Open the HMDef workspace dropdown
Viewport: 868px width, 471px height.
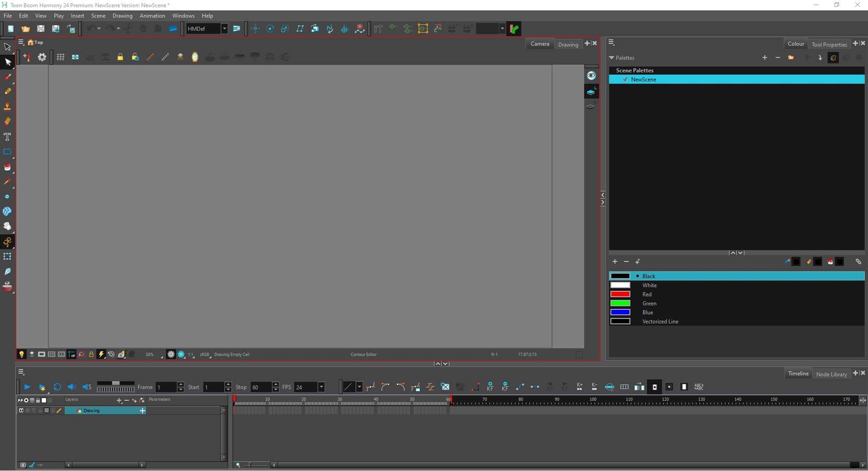[x=224, y=28]
